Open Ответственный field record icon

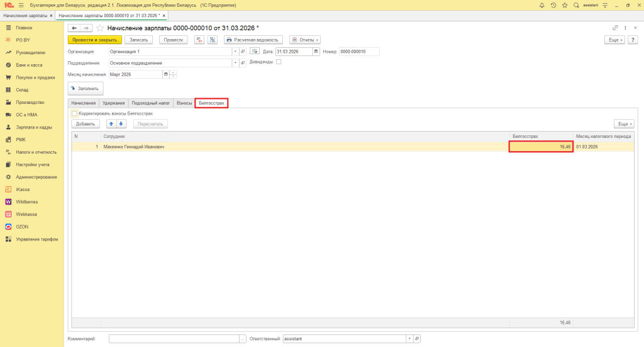417,339
